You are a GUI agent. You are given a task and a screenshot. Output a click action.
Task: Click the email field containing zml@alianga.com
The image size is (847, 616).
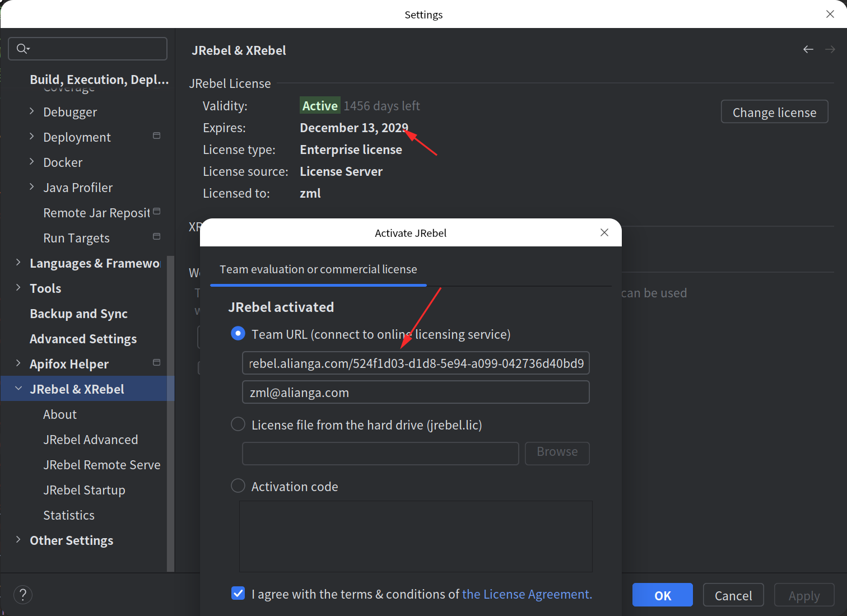(415, 393)
